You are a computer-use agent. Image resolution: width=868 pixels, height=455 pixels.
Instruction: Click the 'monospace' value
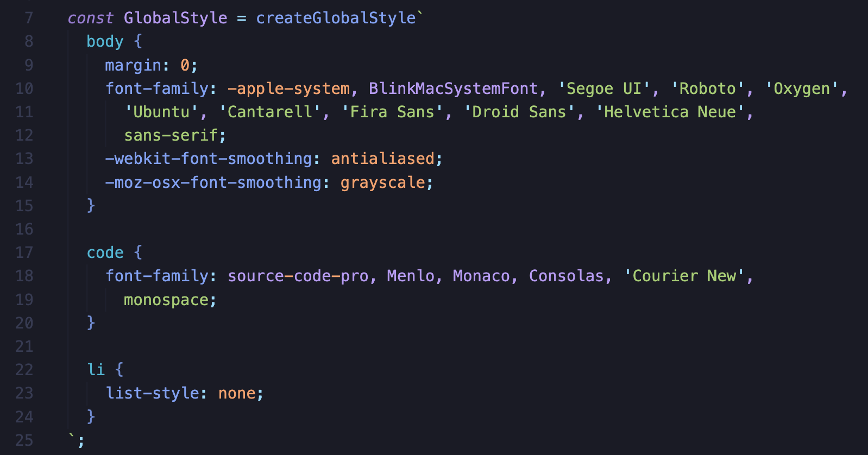(x=166, y=300)
